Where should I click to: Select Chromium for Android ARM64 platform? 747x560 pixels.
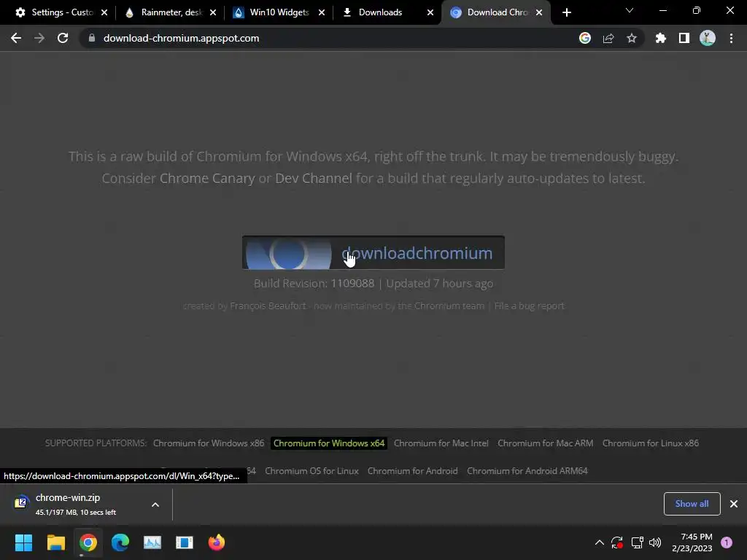(527, 471)
